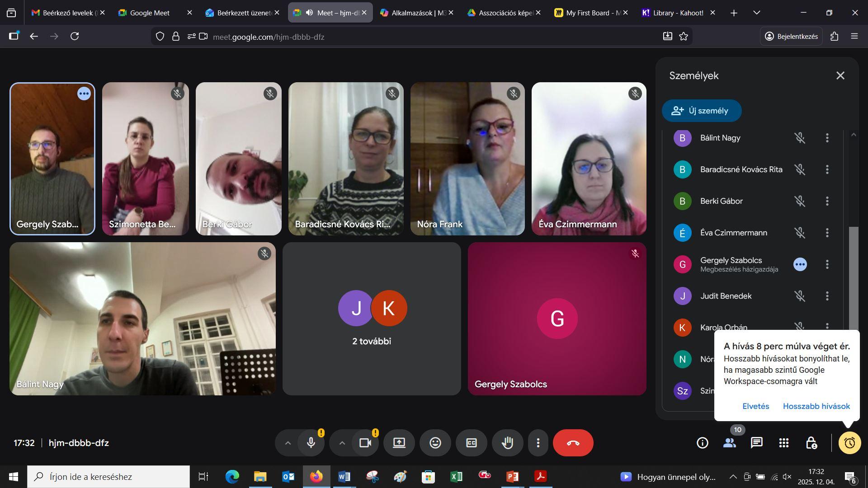The image size is (868, 488).
Task: Toggle closed captions button
Action: pos(471,443)
